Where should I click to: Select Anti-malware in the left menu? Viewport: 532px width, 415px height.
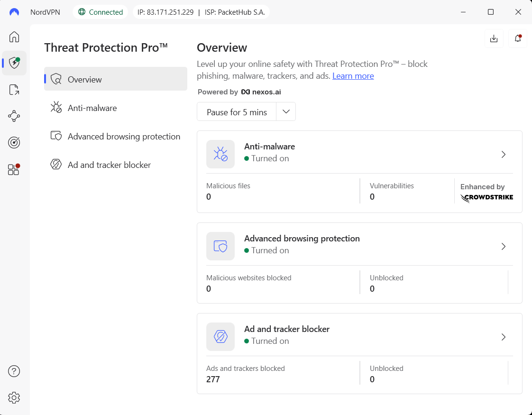click(x=92, y=108)
